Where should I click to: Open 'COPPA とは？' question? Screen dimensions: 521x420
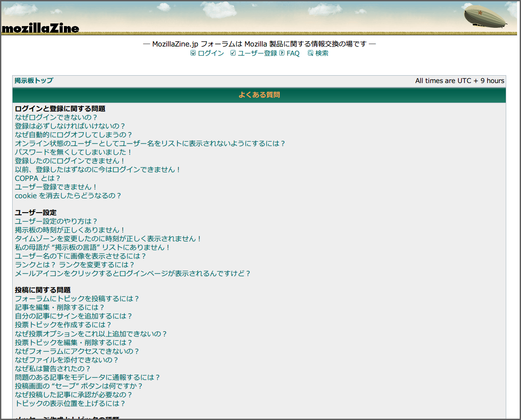[37, 178]
